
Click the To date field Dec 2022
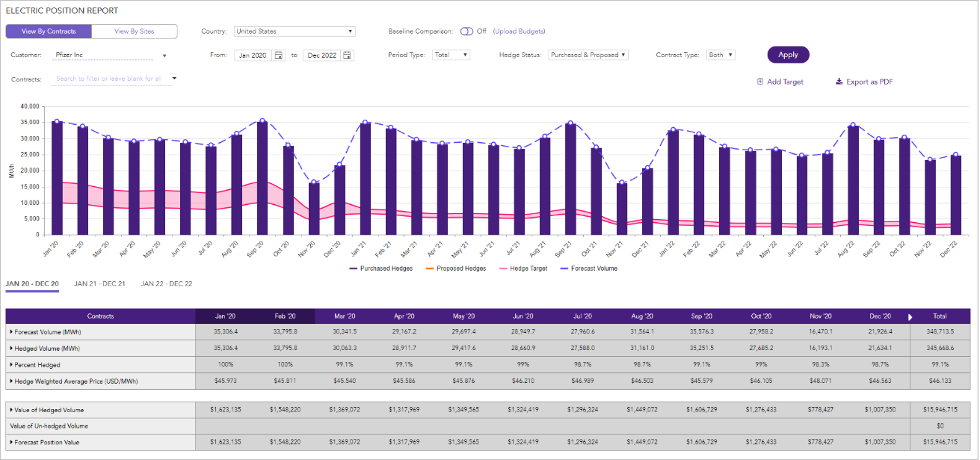(x=323, y=55)
